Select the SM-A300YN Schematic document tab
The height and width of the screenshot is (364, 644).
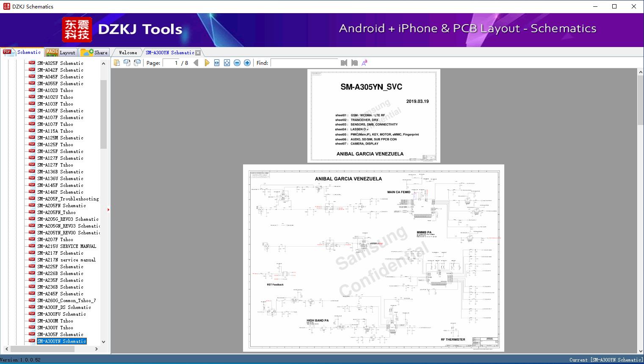(170, 53)
